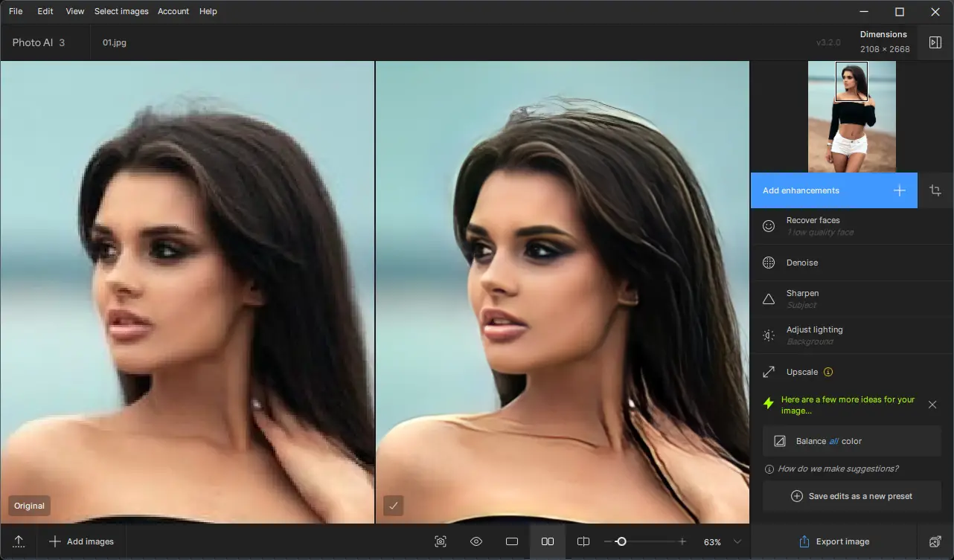
Task: Click the Balance all color suggestion
Action: [x=851, y=440]
